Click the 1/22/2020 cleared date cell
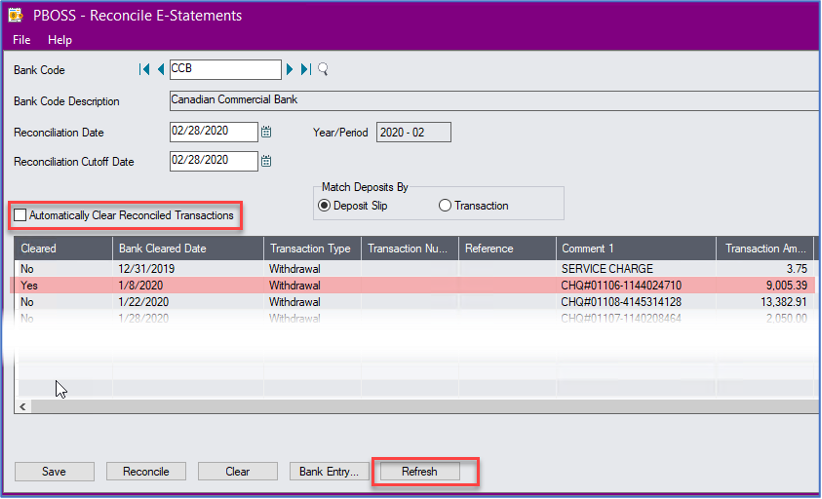The height and width of the screenshot is (499, 822). tap(188, 302)
